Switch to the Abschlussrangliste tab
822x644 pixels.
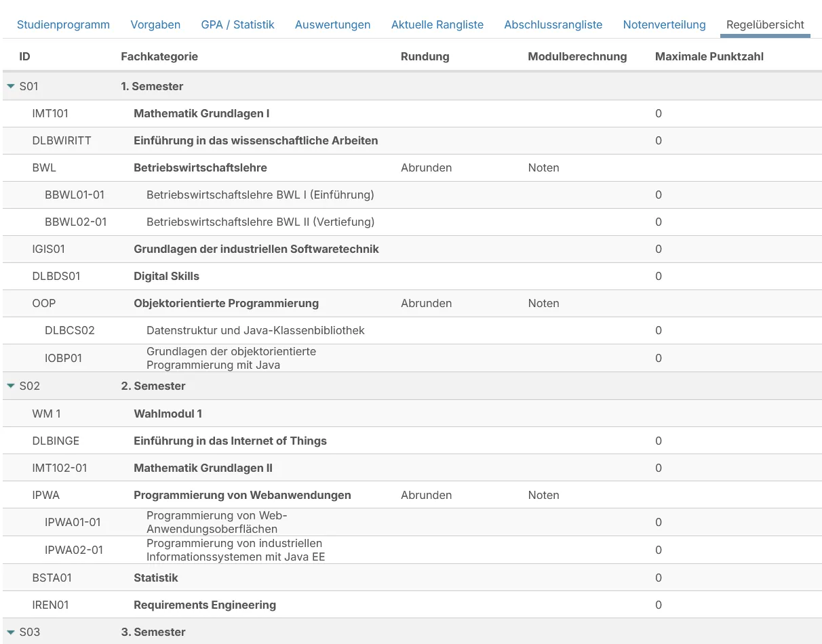[553, 24]
